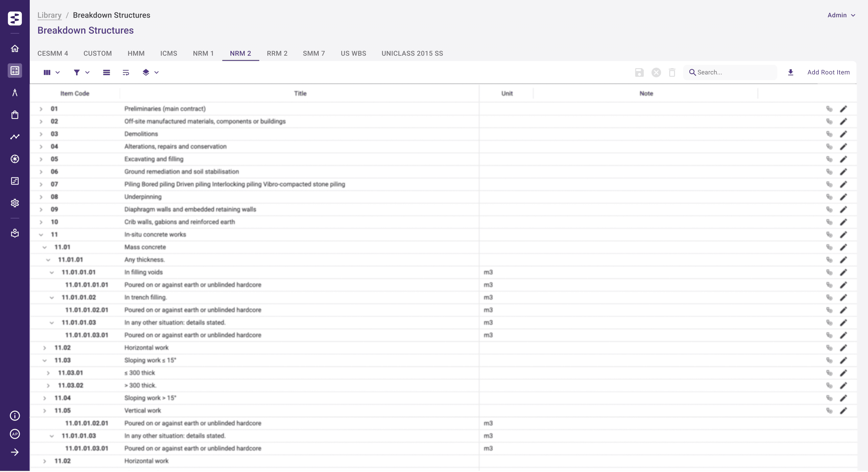Click the info icon in sidebar
The image size is (868, 472).
tap(15, 416)
